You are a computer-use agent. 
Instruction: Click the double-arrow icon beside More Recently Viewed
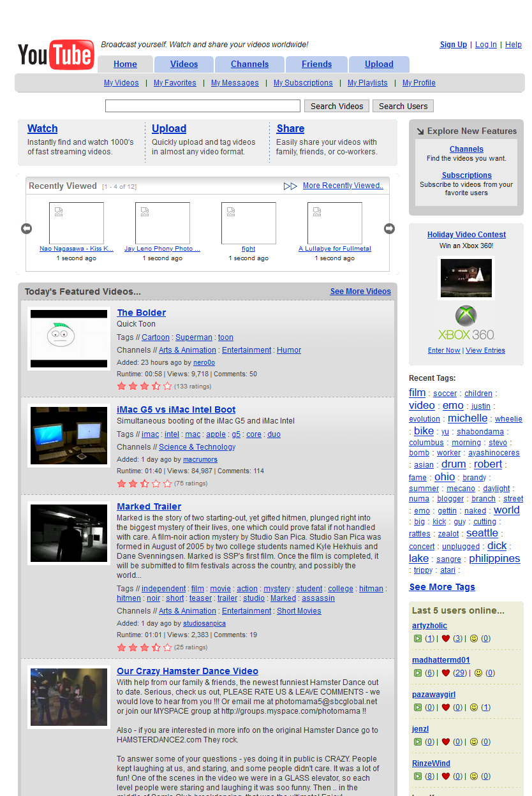[290, 186]
